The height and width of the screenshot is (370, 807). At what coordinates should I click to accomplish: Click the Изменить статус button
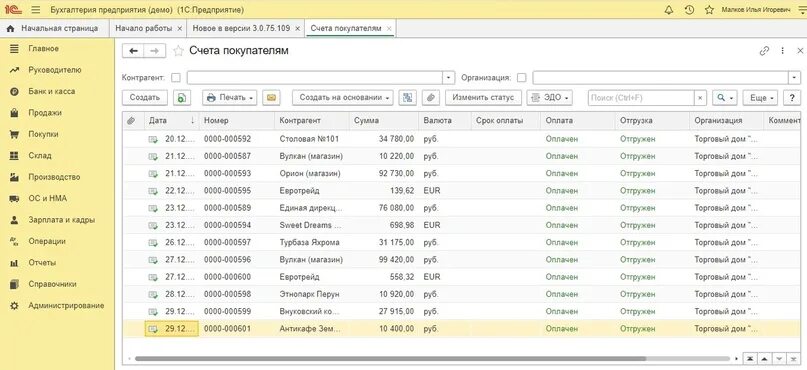point(484,97)
